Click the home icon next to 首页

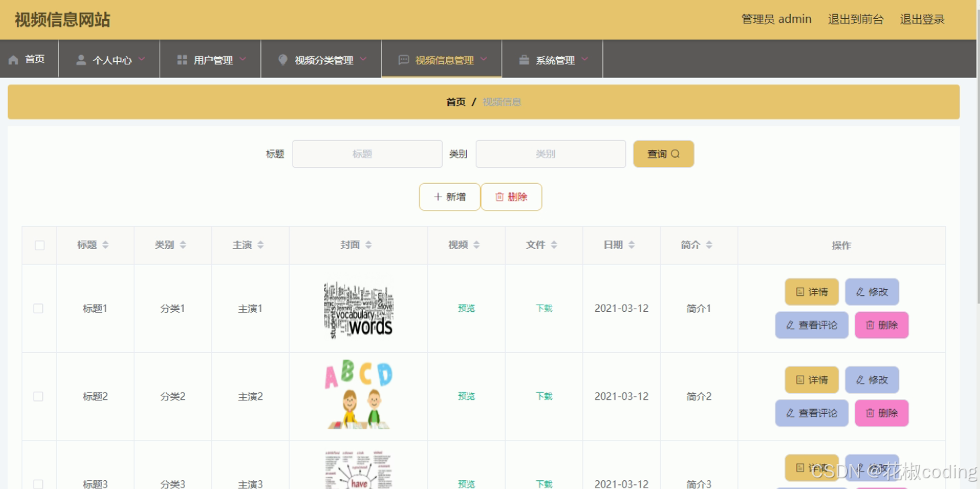coord(13,60)
